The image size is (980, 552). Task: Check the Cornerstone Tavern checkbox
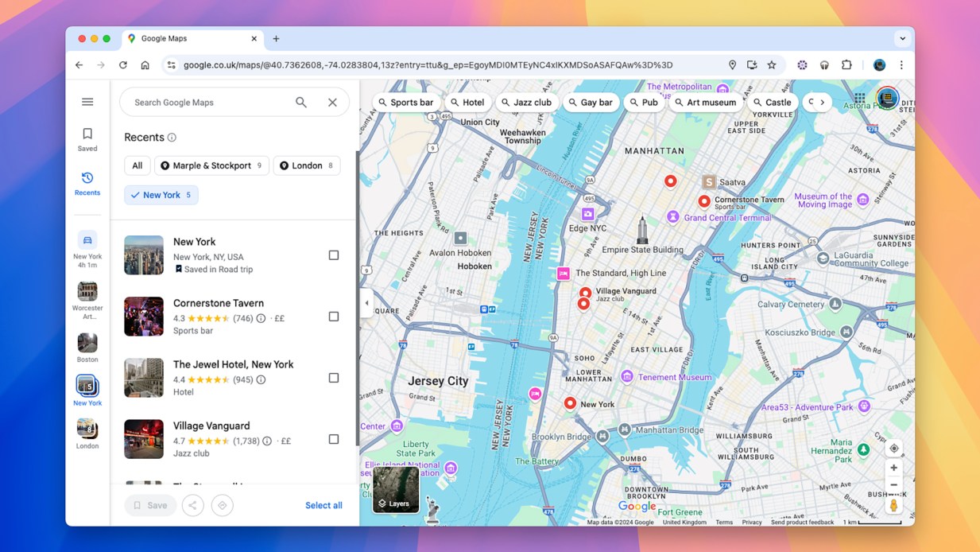pos(333,316)
